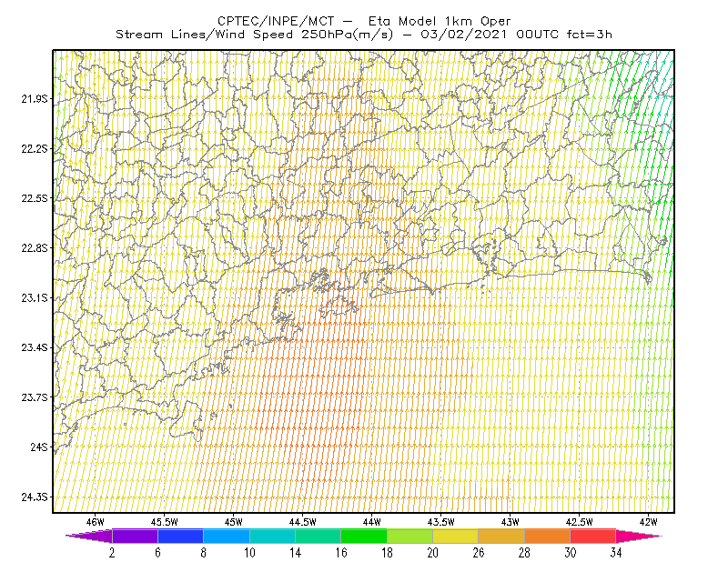Click the legend value '26'
This screenshot has height=562, width=728.
point(479,553)
